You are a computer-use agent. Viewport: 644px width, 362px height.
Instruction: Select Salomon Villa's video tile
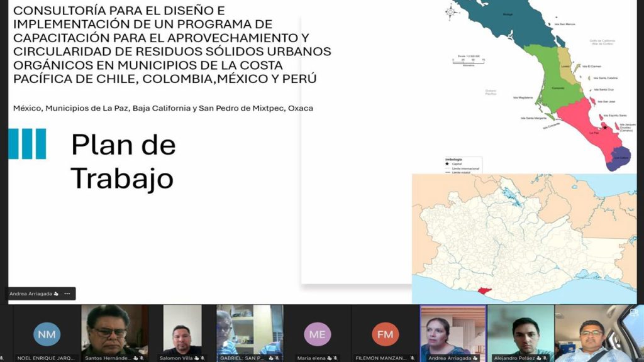coord(182,330)
